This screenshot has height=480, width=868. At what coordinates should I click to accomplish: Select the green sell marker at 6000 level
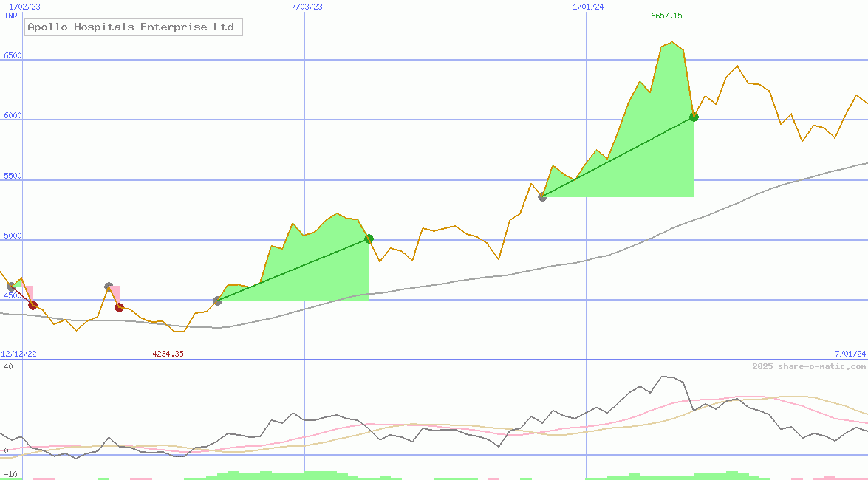tap(693, 117)
